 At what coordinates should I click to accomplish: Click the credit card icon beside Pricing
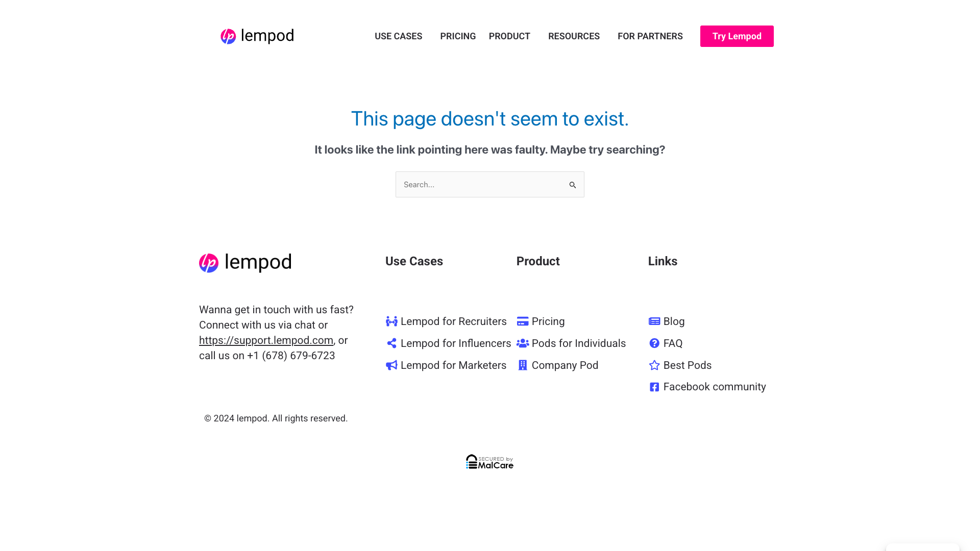(x=523, y=321)
